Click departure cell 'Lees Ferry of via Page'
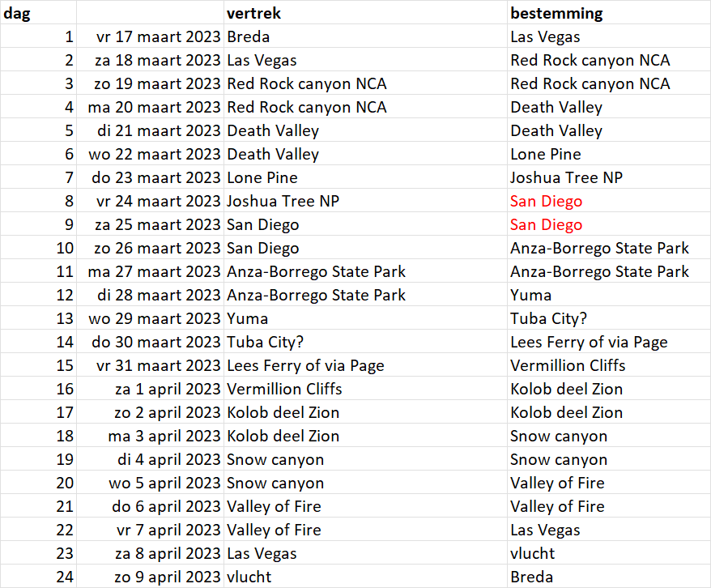Viewport: 711px width, 588px height. coord(305,365)
